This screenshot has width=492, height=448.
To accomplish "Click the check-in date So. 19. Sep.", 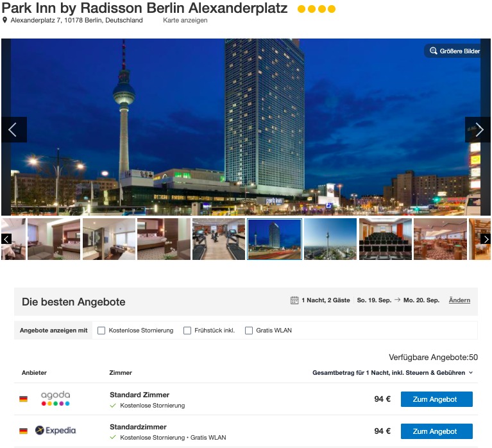I will (x=374, y=300).
